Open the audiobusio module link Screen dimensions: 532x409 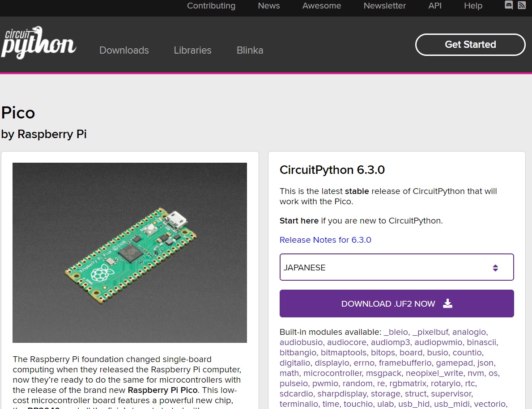tap(301, 342)
